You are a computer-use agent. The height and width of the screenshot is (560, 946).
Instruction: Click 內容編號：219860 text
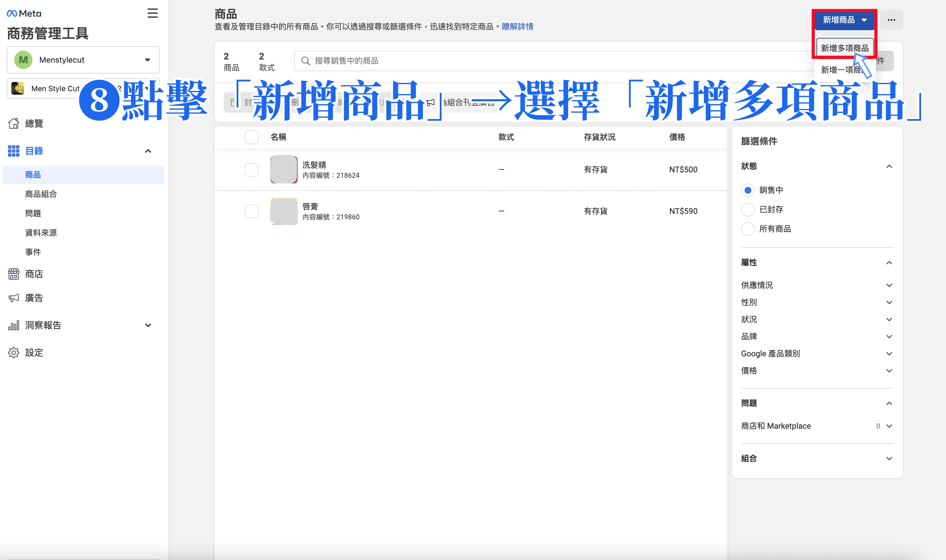(331, 217)
